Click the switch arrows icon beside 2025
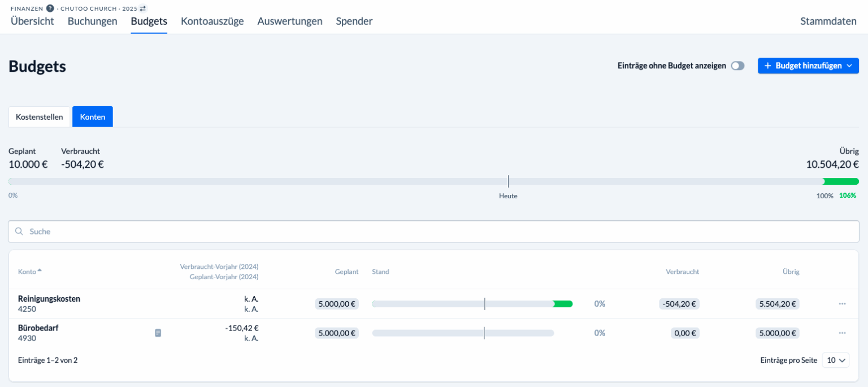 point(143,8)
